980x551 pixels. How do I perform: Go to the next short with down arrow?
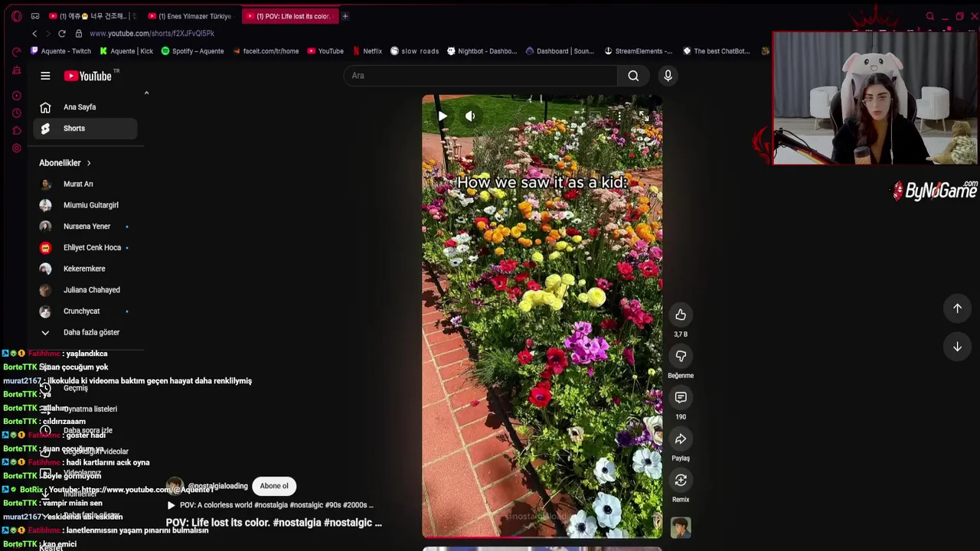click(957, 347)
